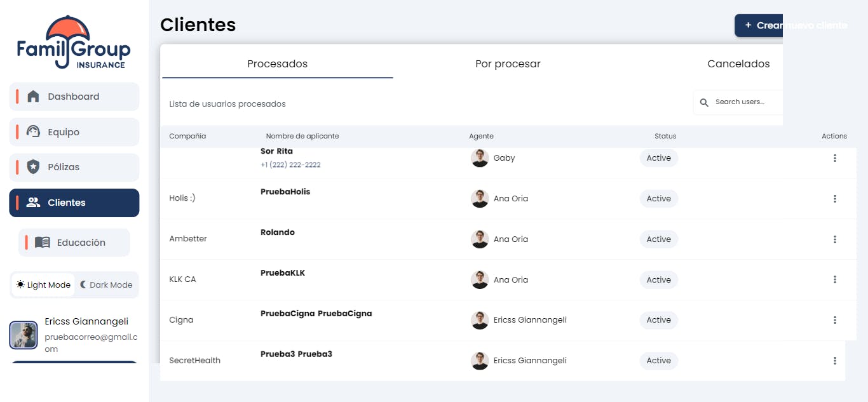Switch to the Por procesar tab
The width and height of the screenshot is (868, 402).
click(x=508, y=64)
